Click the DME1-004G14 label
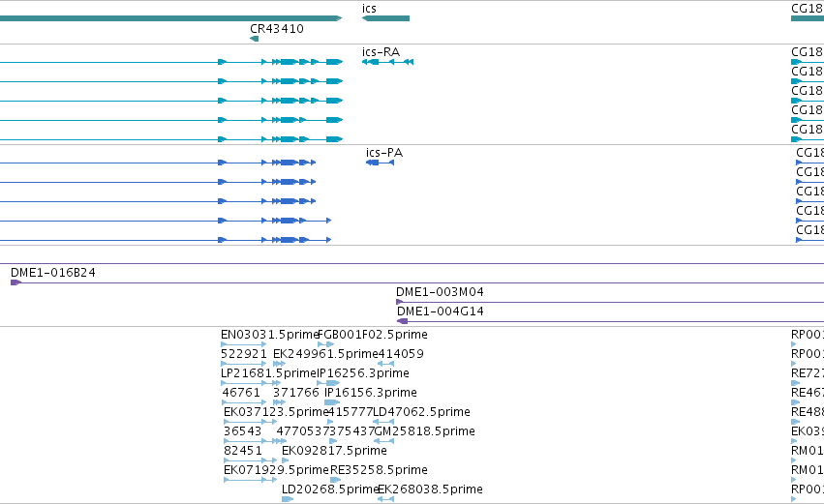This screenshot has width=824, height=504. (441, 311)
